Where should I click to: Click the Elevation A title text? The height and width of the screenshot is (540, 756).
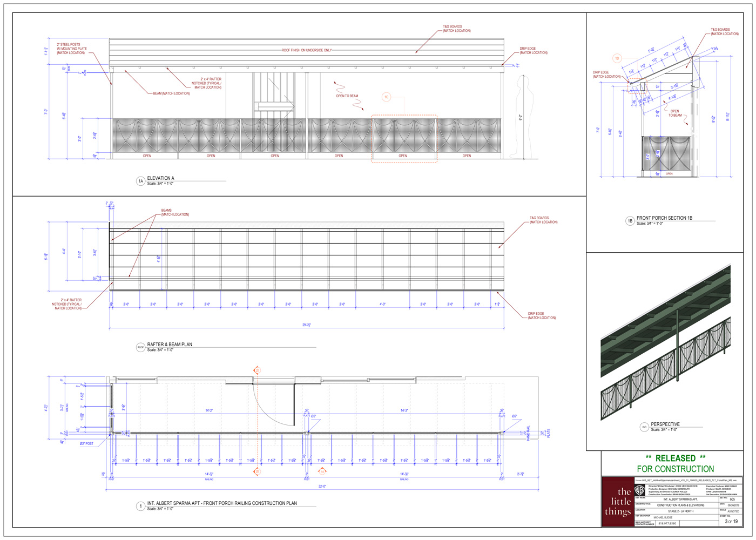click(161, 178)
